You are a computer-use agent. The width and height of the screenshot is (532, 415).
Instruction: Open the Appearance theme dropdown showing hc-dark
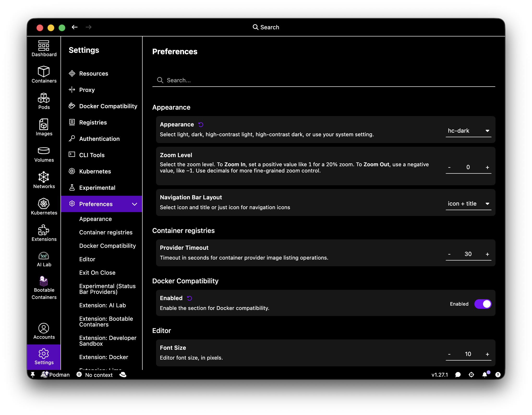(x=468, y=131)
